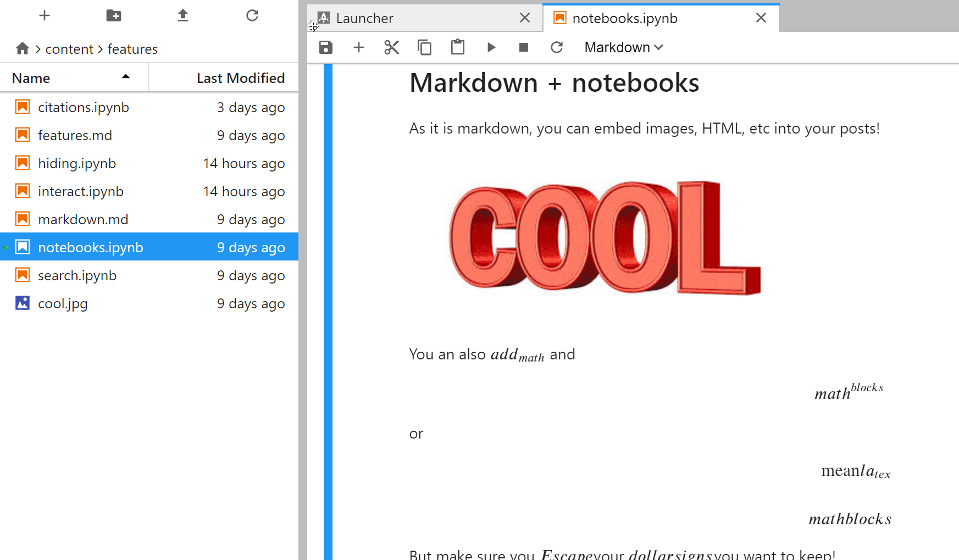Copy the selected cell
The width and height of the screenshot is (959, 560).
click(424, 47)
